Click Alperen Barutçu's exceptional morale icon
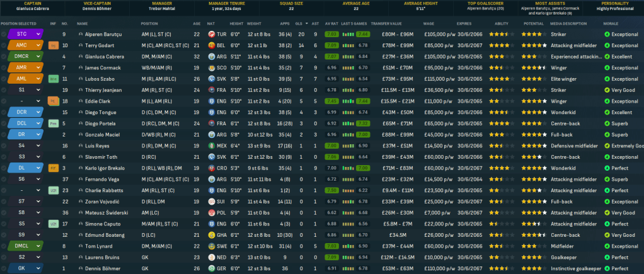 pos(607,35)
